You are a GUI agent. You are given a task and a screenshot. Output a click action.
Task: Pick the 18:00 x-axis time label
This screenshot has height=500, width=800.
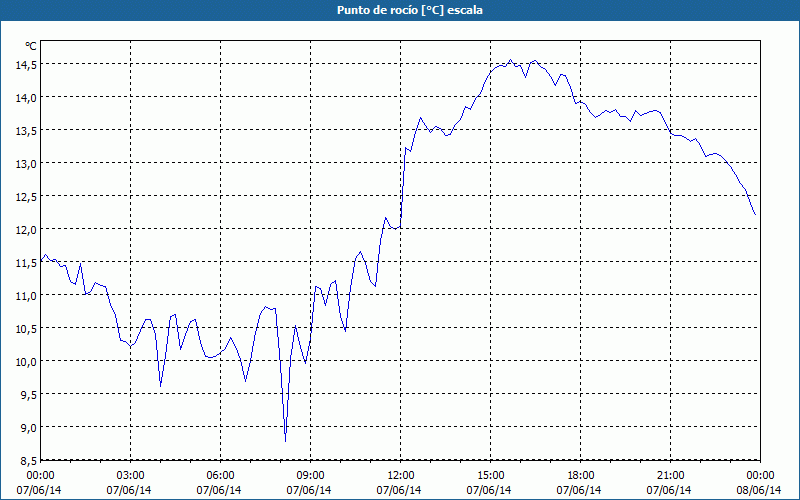(580, 476)
